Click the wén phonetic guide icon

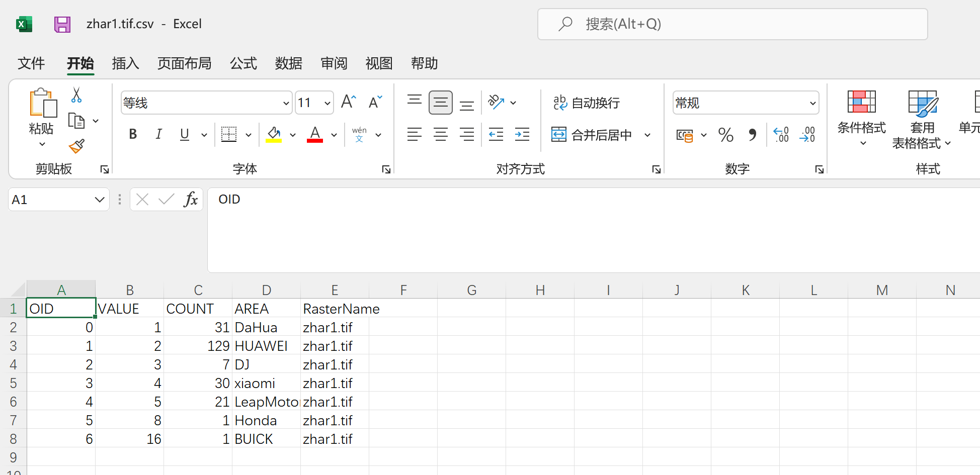[359, 134]
